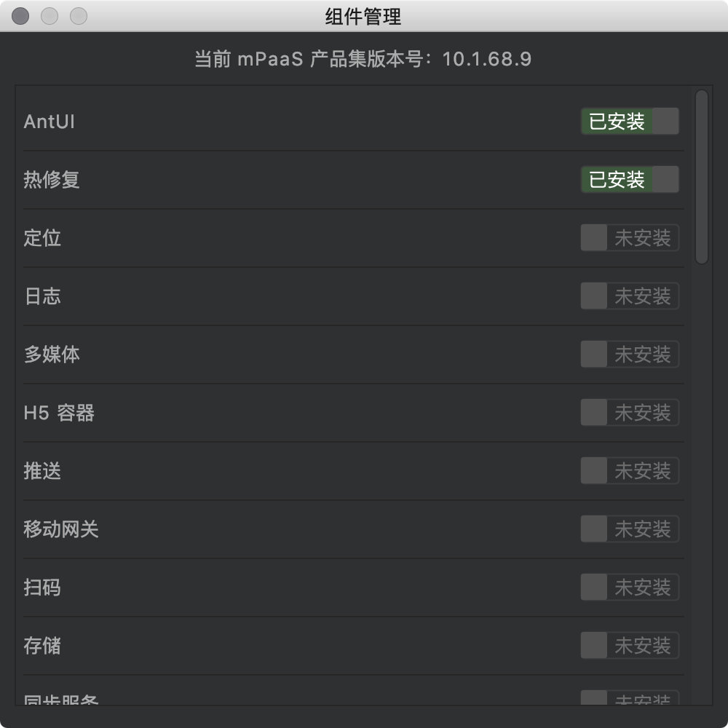Toggle the AntUI 已安装 switch off
The width and height of the screenshot is (728, 728).
(630, 121)
